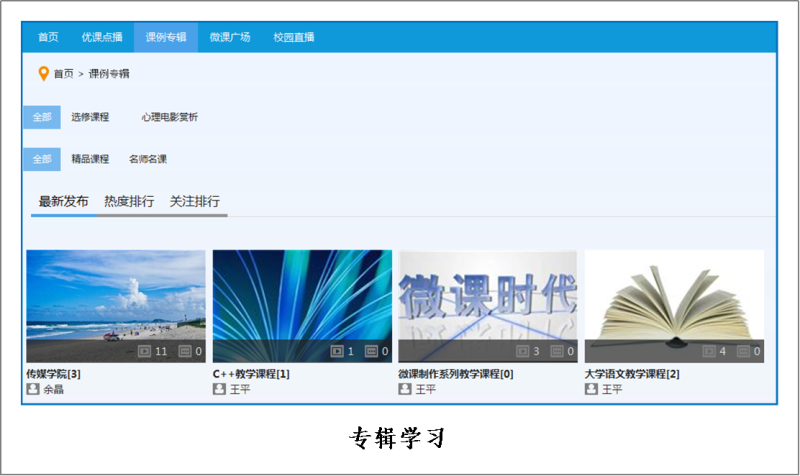Open the beach thumbnail of 传媒学院
Viewport: 800px width, 476px height.
click(x=116, y=306)
